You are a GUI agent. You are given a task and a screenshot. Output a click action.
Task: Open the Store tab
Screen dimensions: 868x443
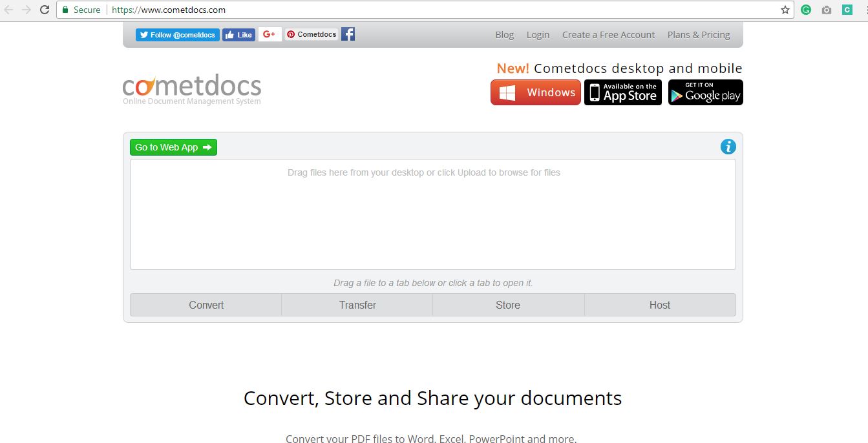pos(508,305)
